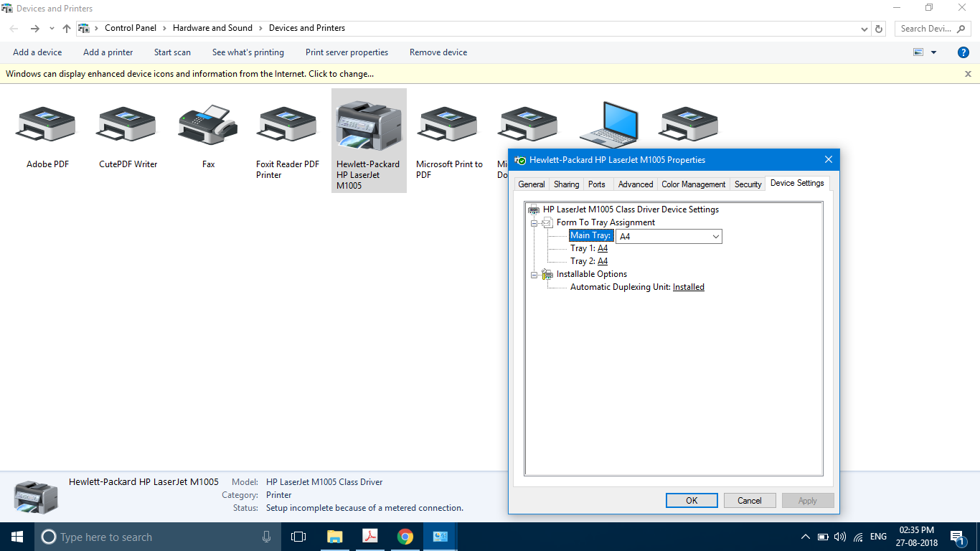Click the Tray 2 A4 value link
This screenshot has height=551, width=980.
[x=603, y=262]
